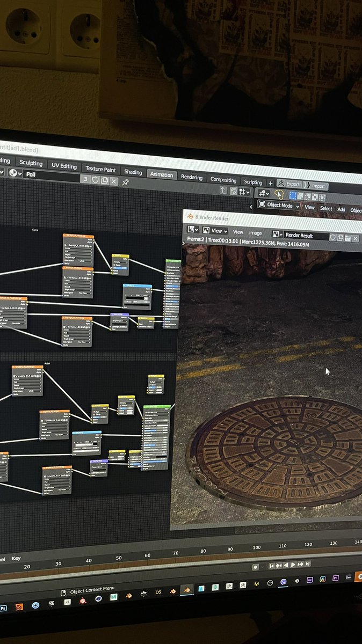The width and height of the screenshot is (362, 644).
Task: Open the 3D viewport Add menu
Action: click(x=341, y=209)
